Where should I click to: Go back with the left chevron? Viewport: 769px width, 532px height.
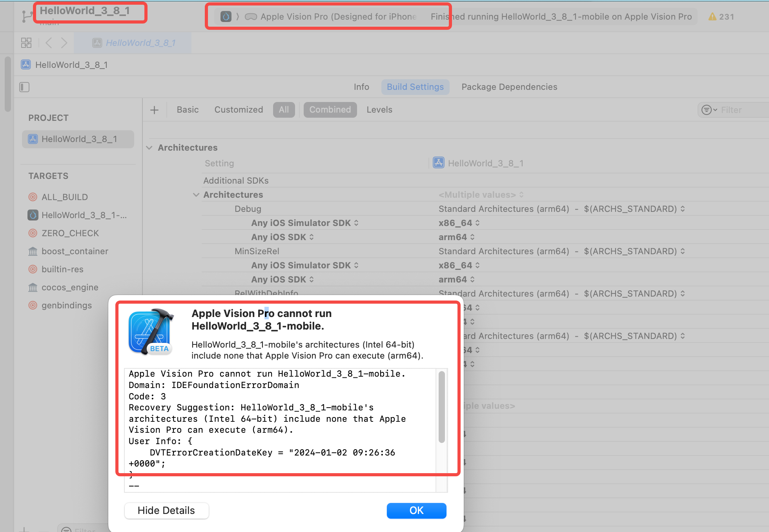49,43
